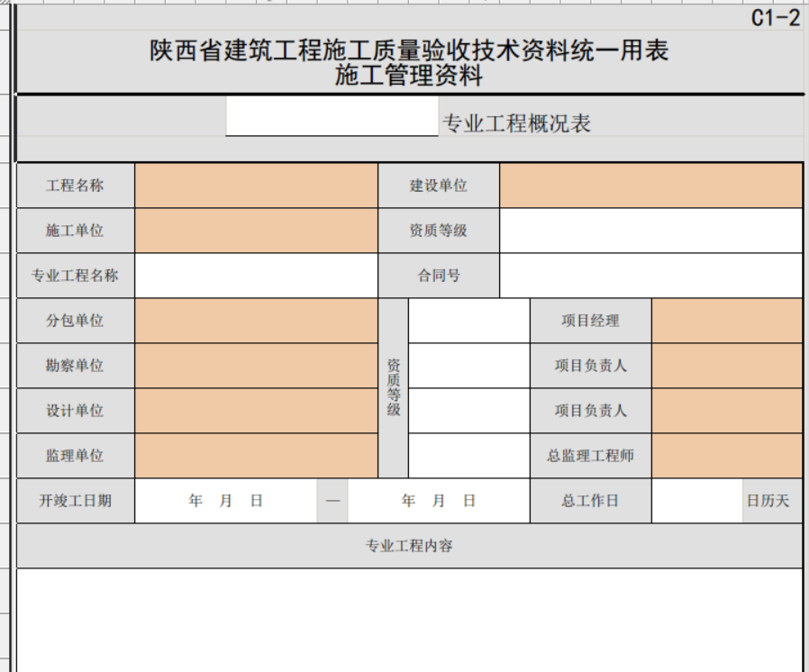Image resolution: width=809 pixels, height=672 pixels.
Task: Click the input cell next to 建设单位
Action: tap(650, 186)
